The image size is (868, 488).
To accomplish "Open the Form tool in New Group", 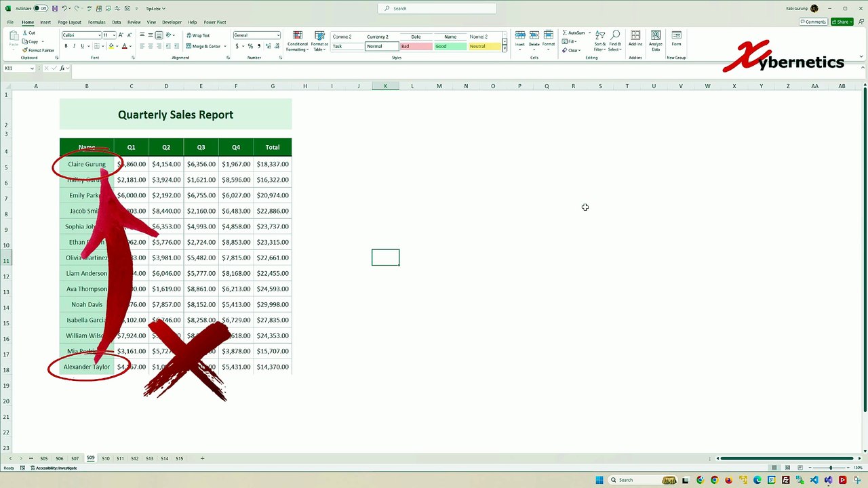I will (676, 39).
